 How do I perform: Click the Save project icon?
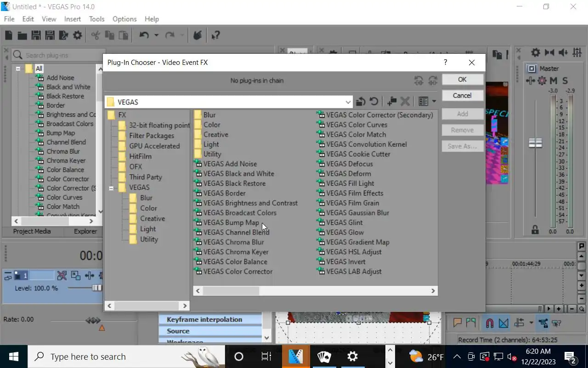[x=36, y=35]
